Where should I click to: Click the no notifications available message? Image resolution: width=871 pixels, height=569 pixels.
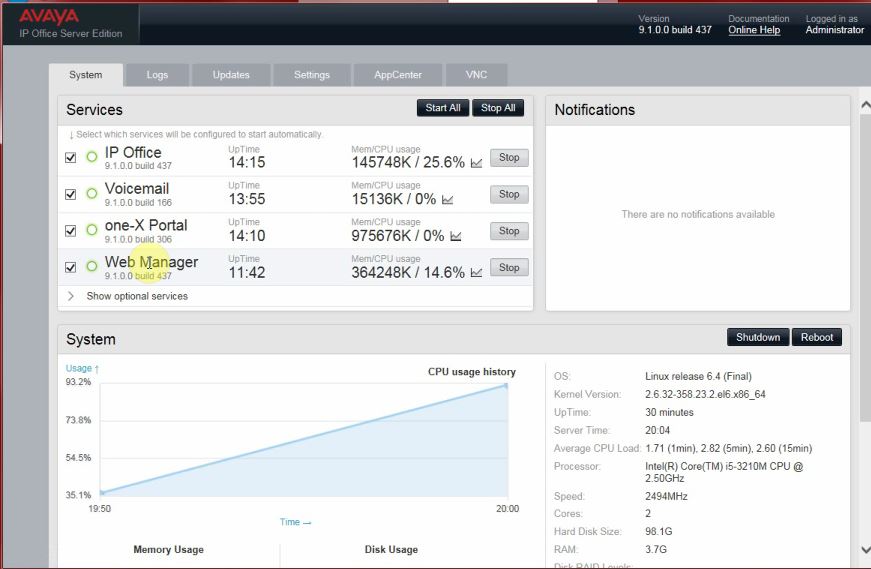click(698, 214)
